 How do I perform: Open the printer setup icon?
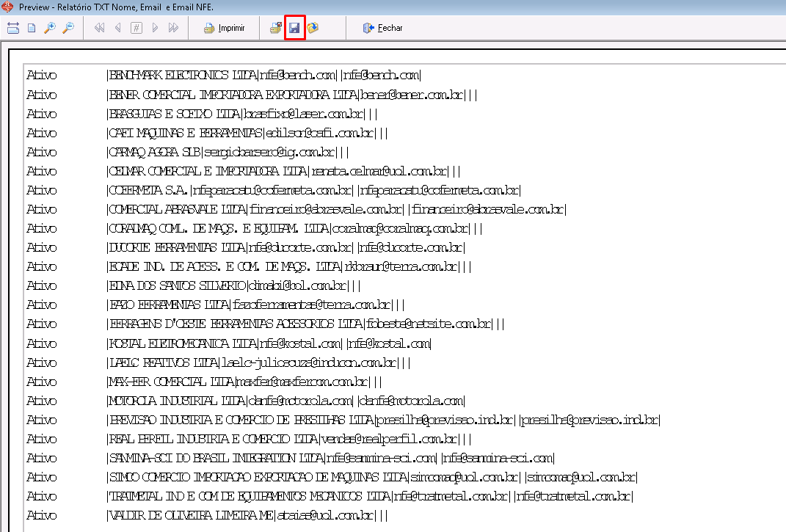click(x=276, y=28)
